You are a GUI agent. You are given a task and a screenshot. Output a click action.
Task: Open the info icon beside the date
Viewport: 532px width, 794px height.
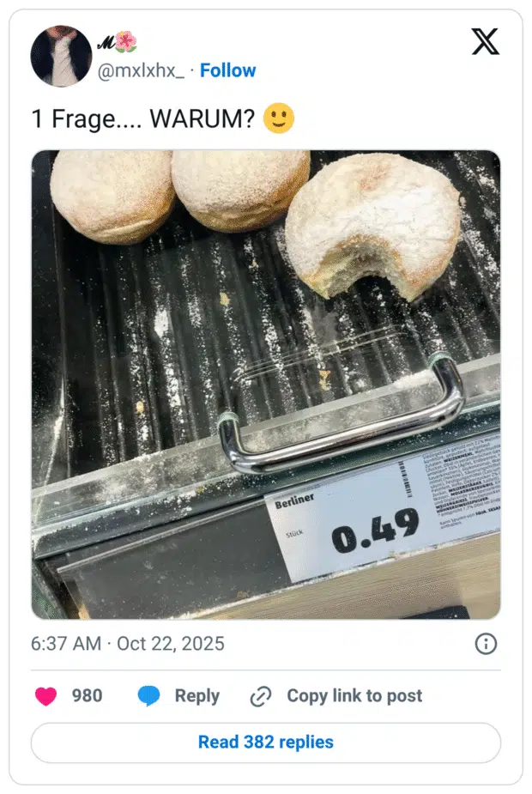coord(486,644)
